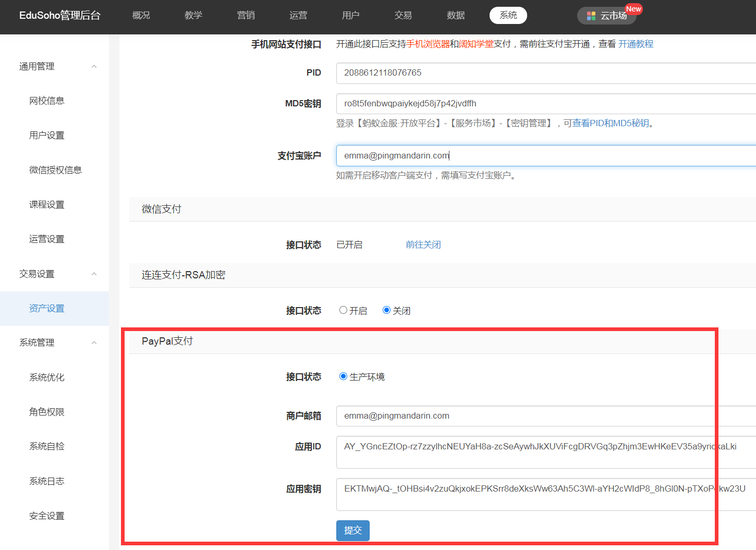Open the 数据 top menu
This screenshot has width=756, height=550.
[456, 16]
